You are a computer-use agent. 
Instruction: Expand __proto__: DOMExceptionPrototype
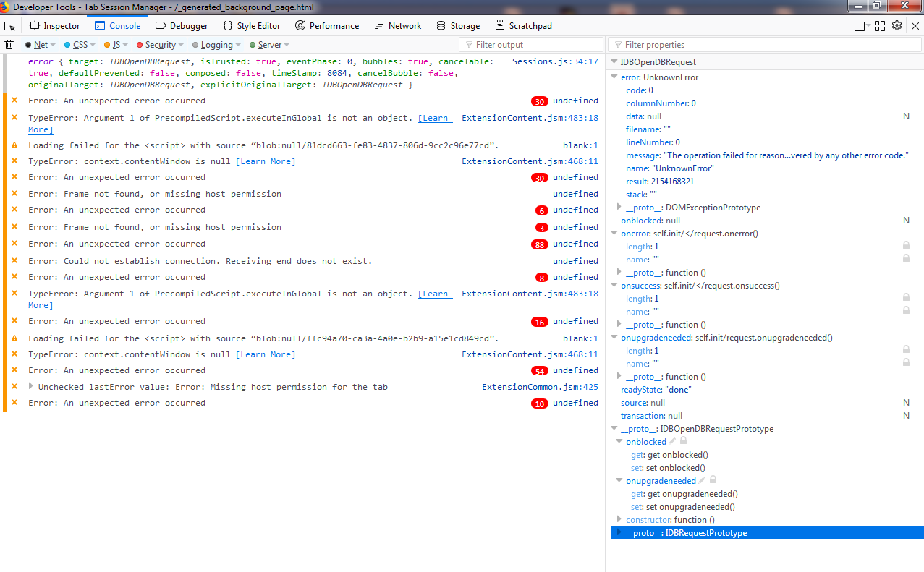[x=619, y=208]
